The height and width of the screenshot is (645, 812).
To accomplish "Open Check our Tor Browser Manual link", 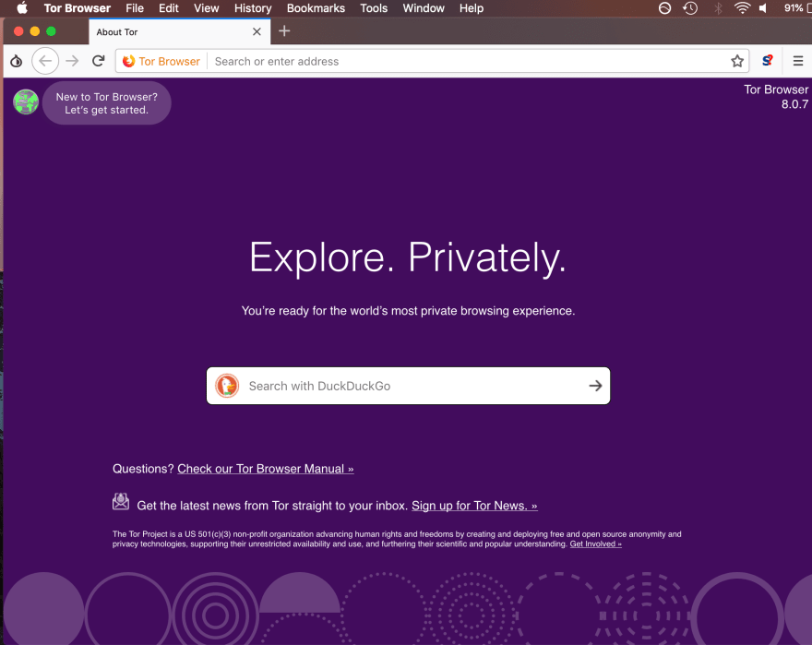I will click(265, 469).
